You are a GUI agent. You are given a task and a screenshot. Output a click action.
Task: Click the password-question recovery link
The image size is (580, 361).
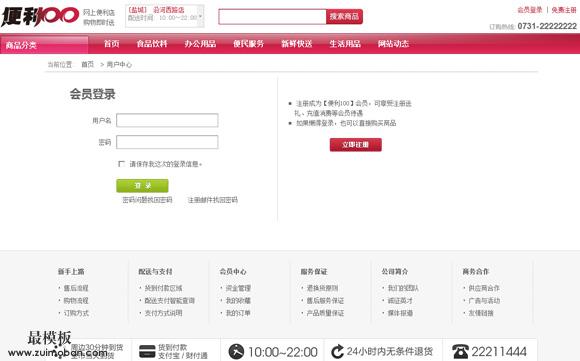point(147,200)
